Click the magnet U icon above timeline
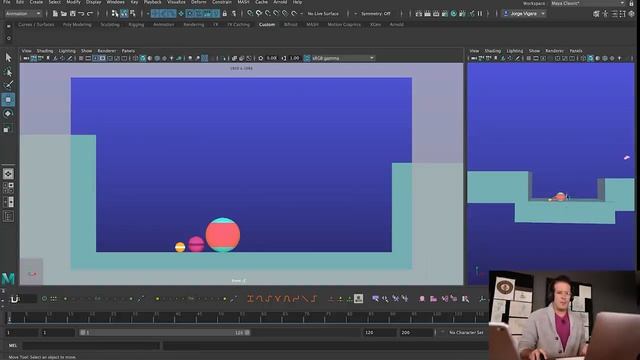Viewport: 640px width, 360px height. coord(14,299)
